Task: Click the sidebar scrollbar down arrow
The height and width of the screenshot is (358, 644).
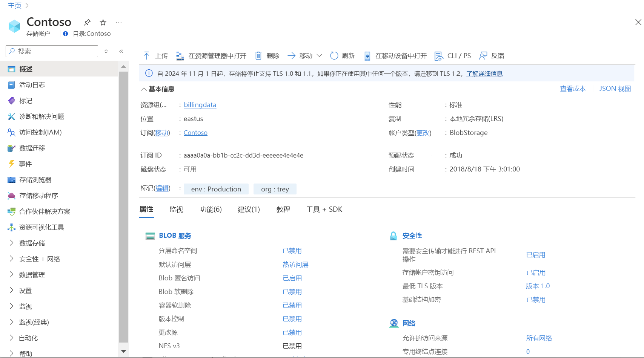Action: click(x=123, y=351)
